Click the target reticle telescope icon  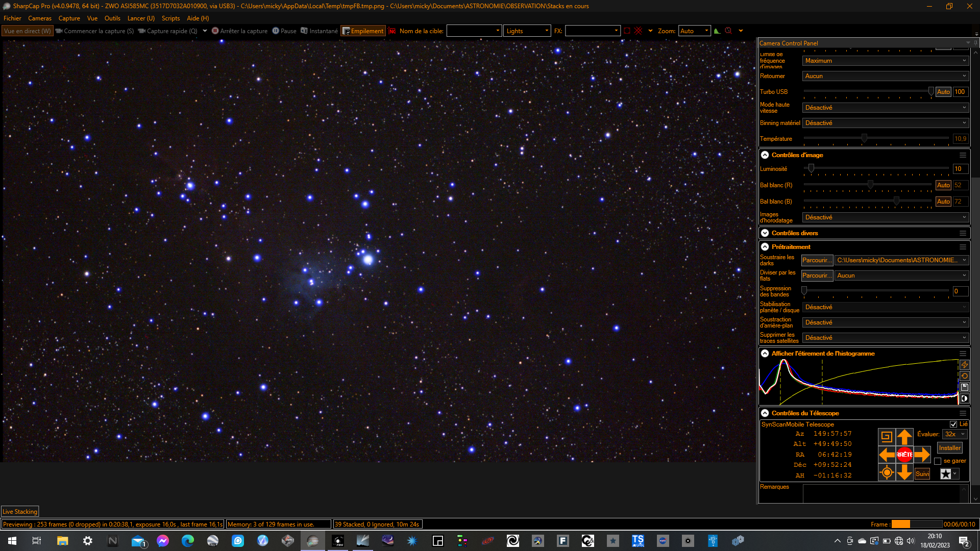pyautogui.click(x=887, y=472)
